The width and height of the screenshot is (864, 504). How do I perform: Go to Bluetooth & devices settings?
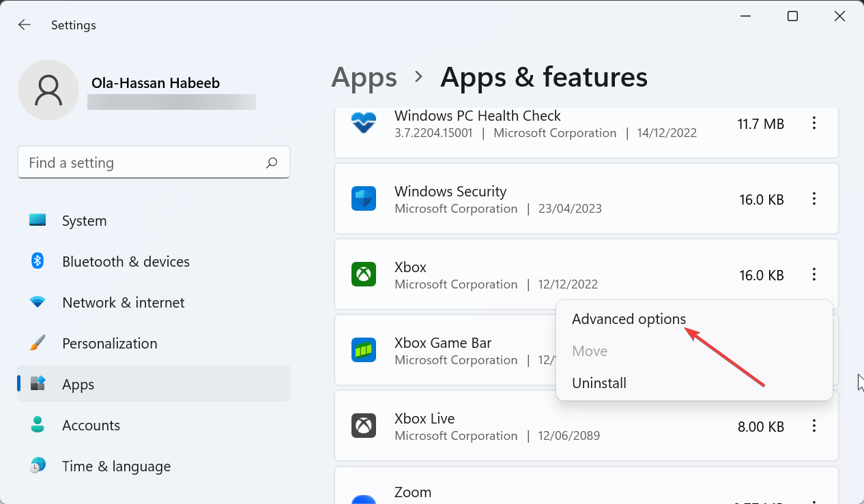(x=154, y=262)
